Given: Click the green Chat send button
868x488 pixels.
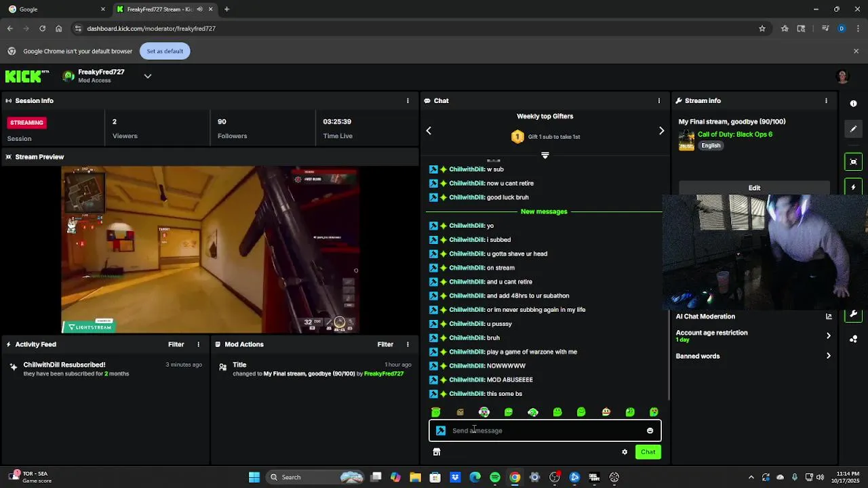Looking at the screenshot, I should 648,452.
